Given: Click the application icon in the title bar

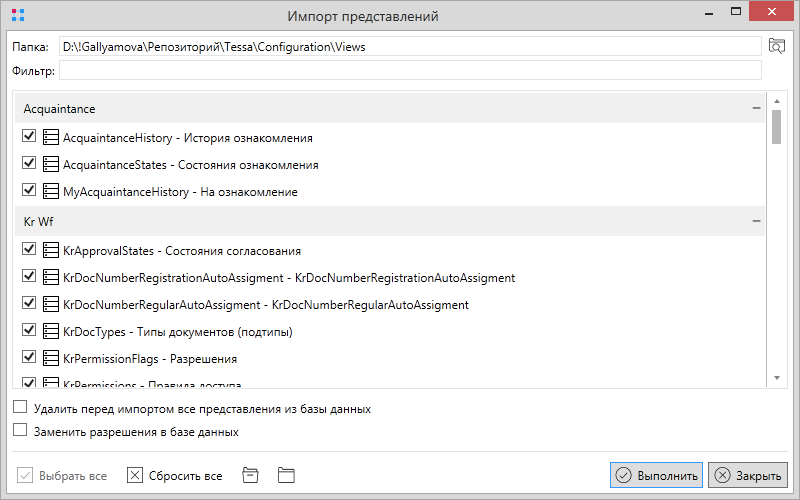Looking at the screenshot, I should pos(17,16).
